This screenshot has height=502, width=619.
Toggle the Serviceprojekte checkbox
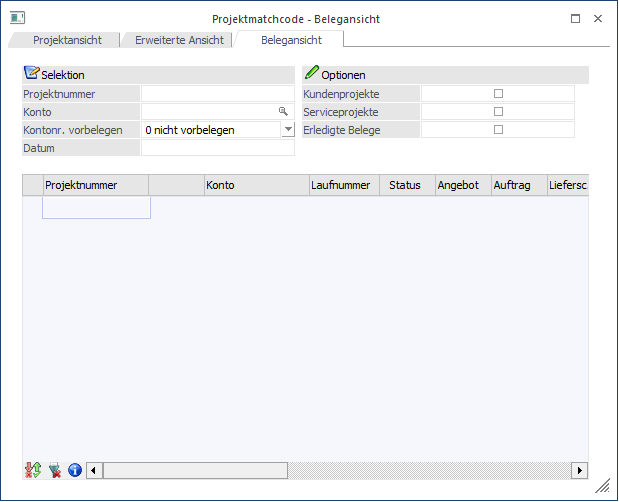498,111
